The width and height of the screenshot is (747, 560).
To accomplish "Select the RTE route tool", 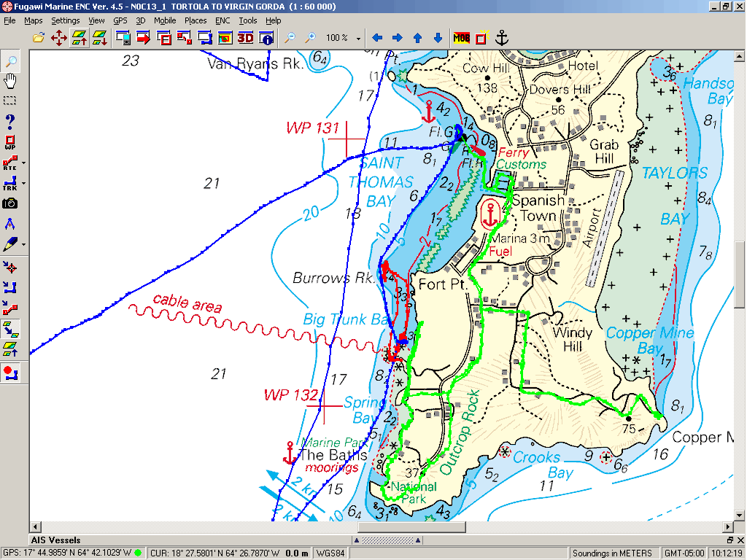I will pyautogui.click(x=10, y=163).
